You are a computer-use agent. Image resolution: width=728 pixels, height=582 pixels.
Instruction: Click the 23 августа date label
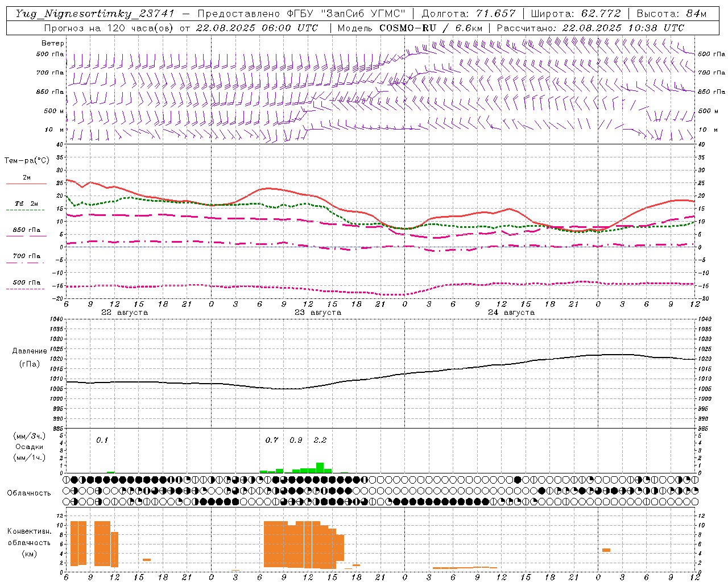point(318,313)
